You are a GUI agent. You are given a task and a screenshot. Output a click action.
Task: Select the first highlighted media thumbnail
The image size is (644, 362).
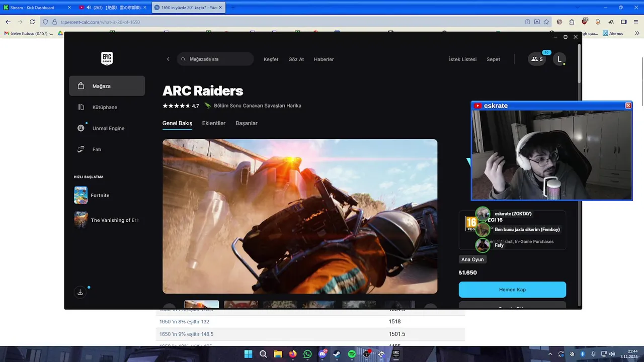202,305
